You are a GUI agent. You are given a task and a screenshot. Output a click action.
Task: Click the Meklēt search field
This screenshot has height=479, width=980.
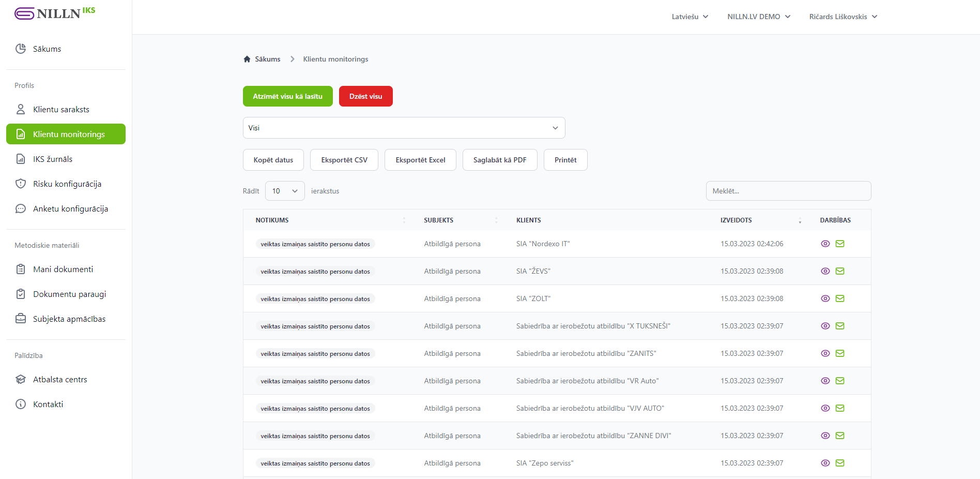[788, 191]
